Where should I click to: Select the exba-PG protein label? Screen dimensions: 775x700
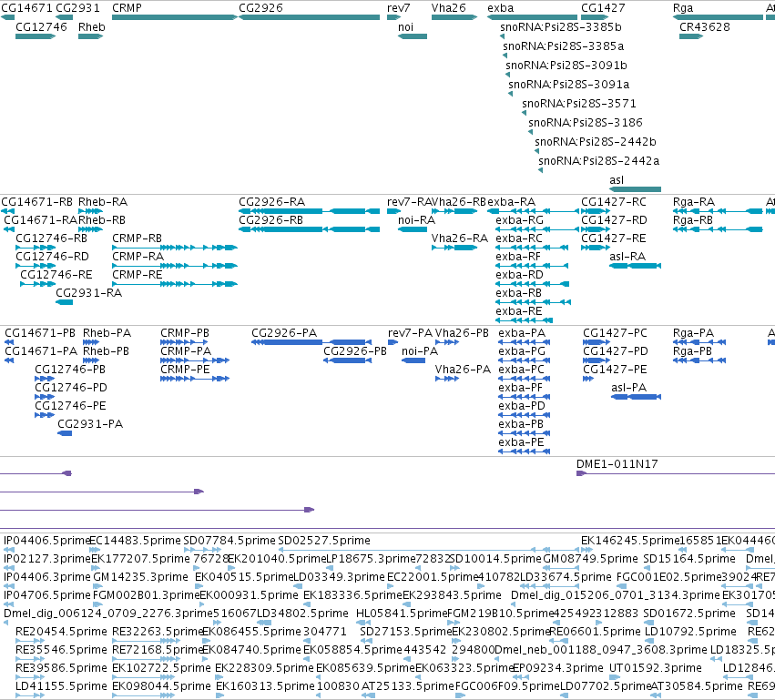click(x=522, y=351)
